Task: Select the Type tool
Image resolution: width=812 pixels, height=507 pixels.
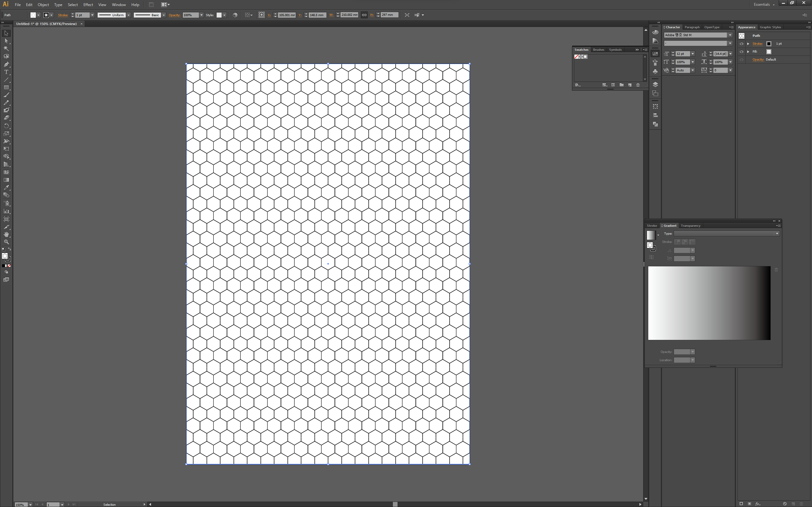Action: [6, 72]
